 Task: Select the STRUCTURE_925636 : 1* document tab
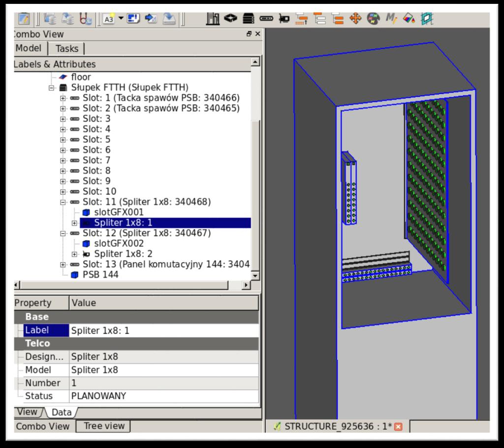click(x=338, y=426)
